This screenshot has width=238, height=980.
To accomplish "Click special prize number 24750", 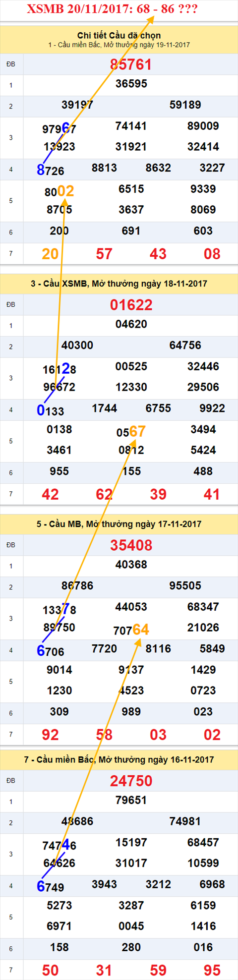I will [131, 781].
